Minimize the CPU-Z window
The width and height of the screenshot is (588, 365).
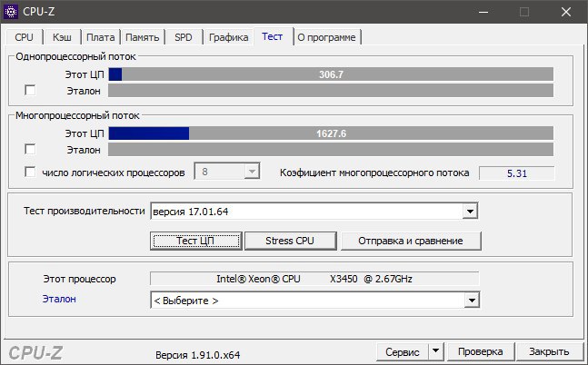pos(483,12)
